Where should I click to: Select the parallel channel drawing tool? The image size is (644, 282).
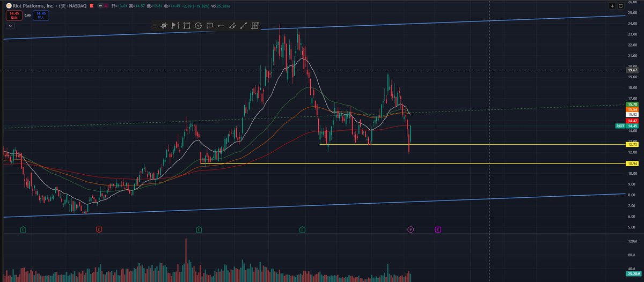point(232,25)
